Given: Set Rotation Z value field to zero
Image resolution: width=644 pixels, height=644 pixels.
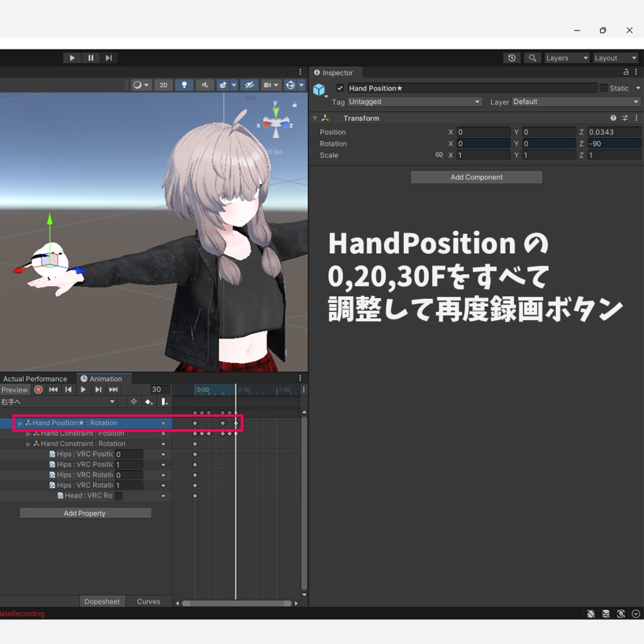Looking at the screenshot, I should (614, 143).
